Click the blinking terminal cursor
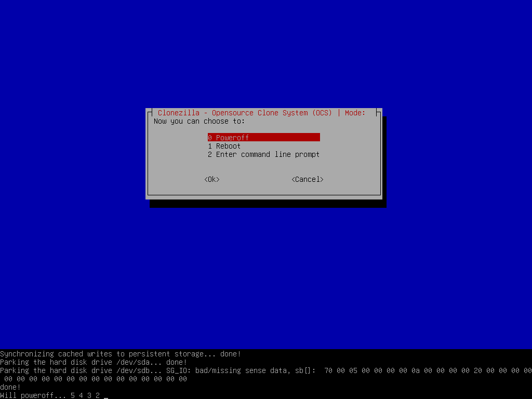 click(105, 396)
